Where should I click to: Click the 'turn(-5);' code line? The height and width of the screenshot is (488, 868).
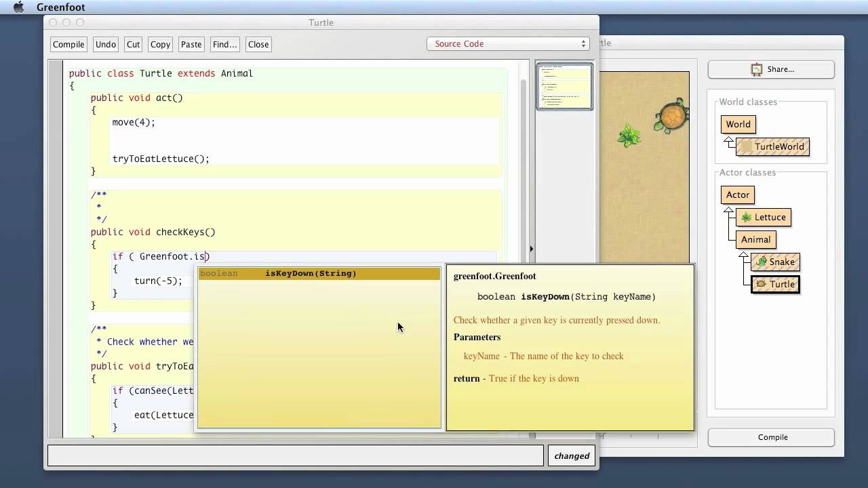coord(158,281)
